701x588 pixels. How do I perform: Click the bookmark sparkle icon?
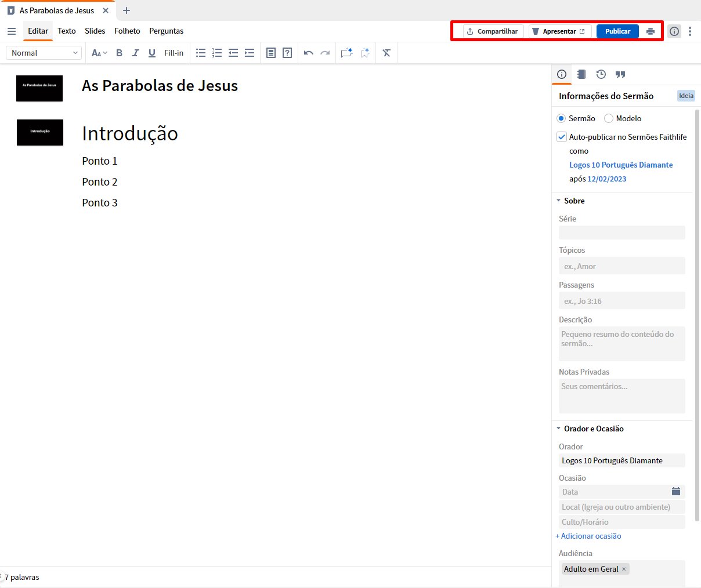coord(365,53)
